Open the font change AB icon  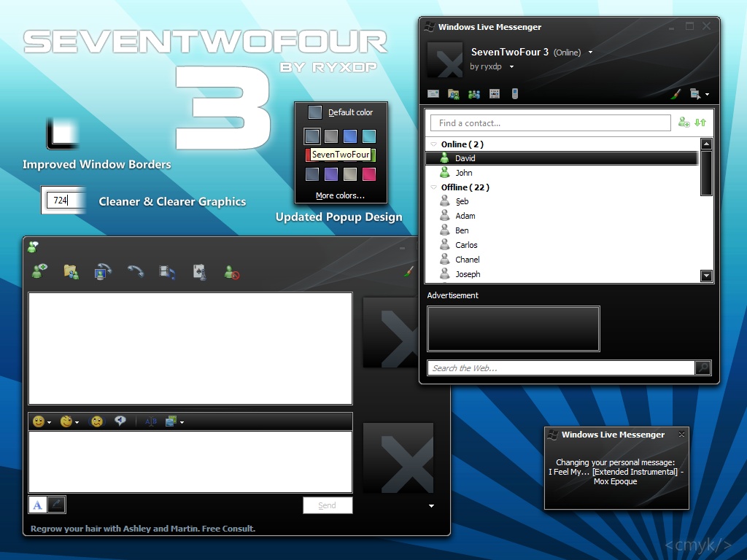[x=150, y=421]
